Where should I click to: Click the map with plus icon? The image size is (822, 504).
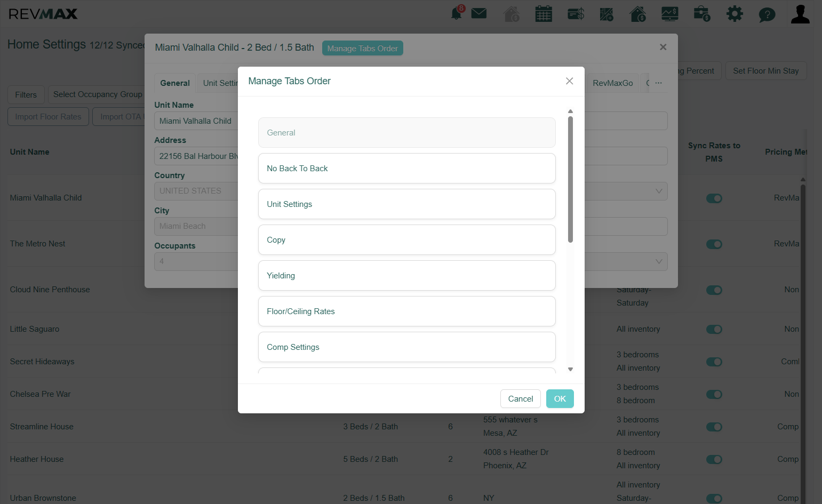click(x=606, y=14)
